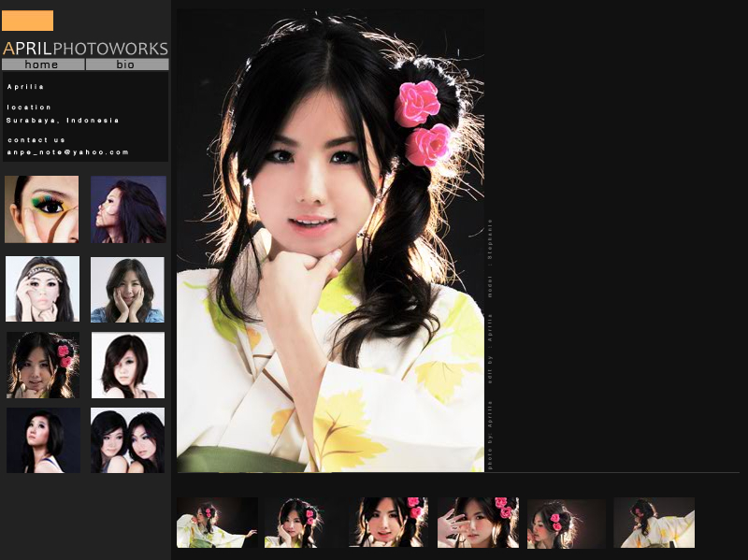Select second filmstrip thumbnail in bottom row

coord(297,523)
